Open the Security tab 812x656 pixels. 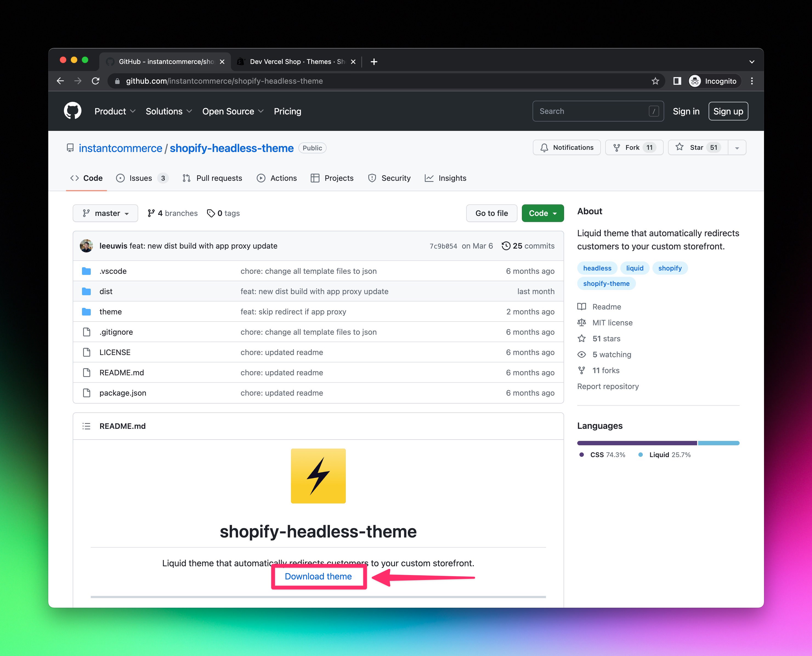click(x=389, y=178)
